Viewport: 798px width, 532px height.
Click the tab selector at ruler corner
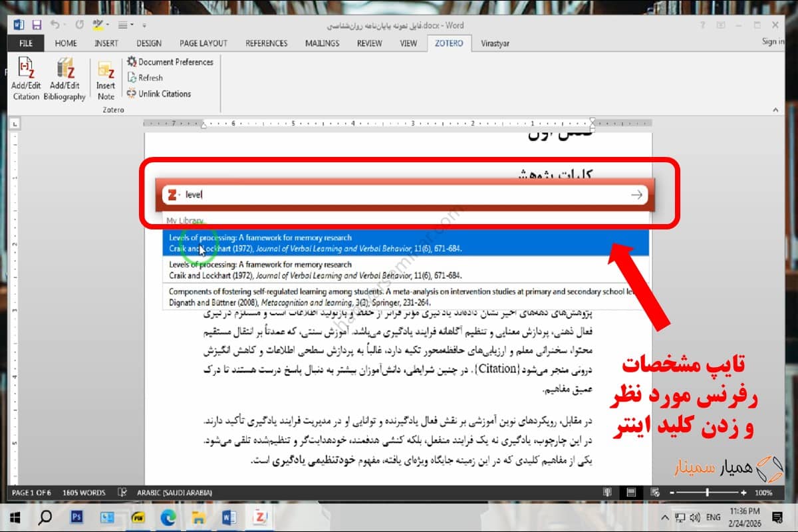pos(17,123)
